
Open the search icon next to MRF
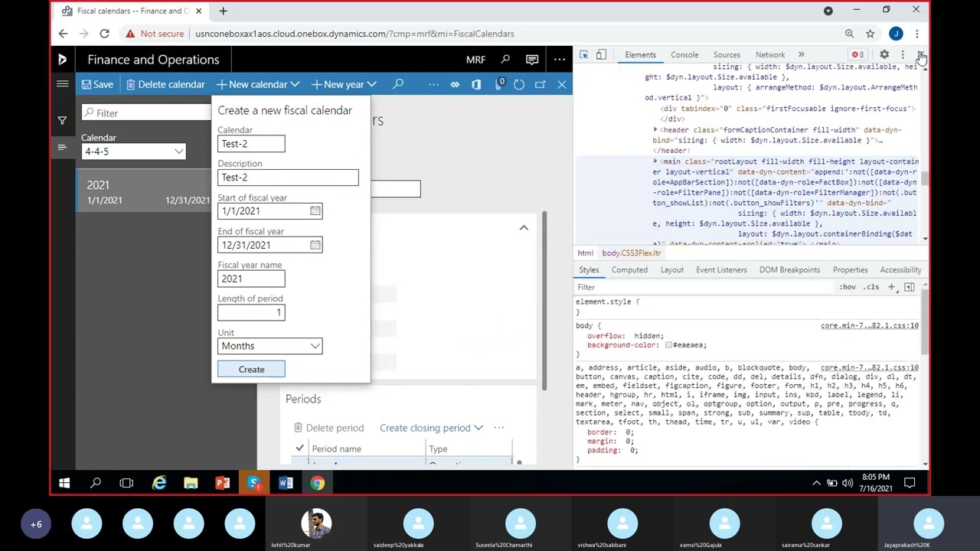pyautogui.click(x=505, y=60)
